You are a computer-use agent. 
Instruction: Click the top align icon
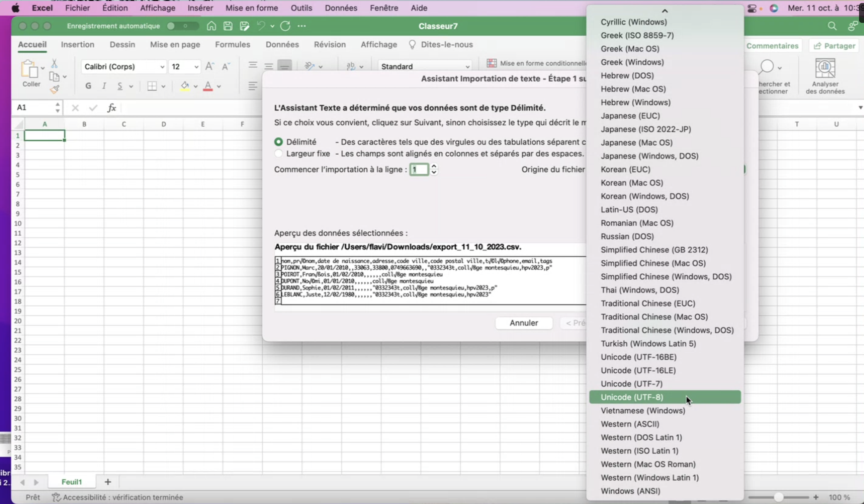(x=253, y=65)
